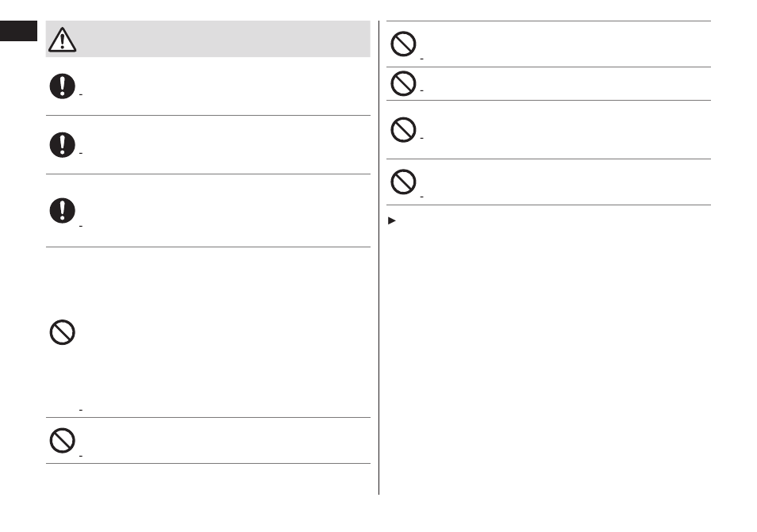Click the dash beside fourth right-column prohibition icon
757x532 pixels.
point(421,197)
